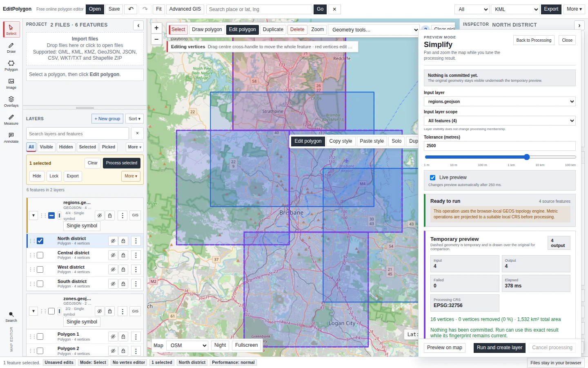Viewport: 588px width, 368px height.
Task: Select the Select tool in left sidebar
Action: click(x=11, y=29)
